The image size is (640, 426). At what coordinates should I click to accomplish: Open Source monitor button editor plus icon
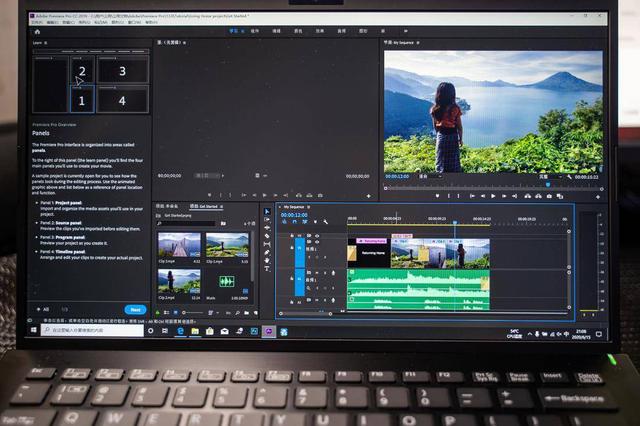(369, 196)
